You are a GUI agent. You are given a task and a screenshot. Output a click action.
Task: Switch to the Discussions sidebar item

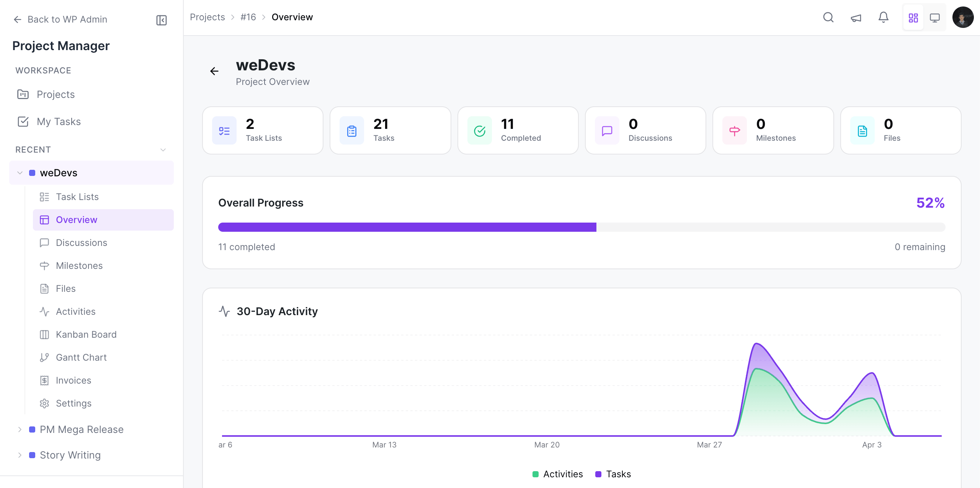point(81,242)
